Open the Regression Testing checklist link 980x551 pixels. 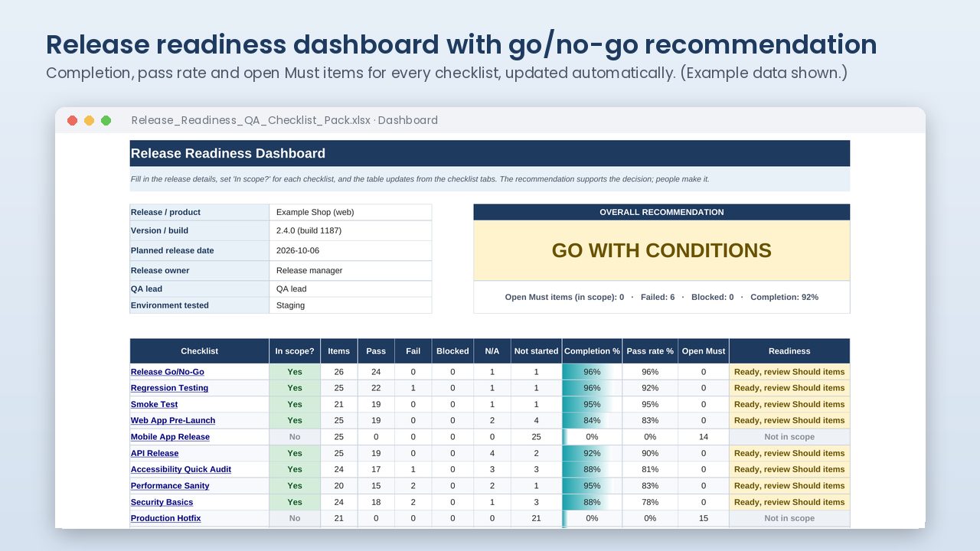click(x=169, y=388)
